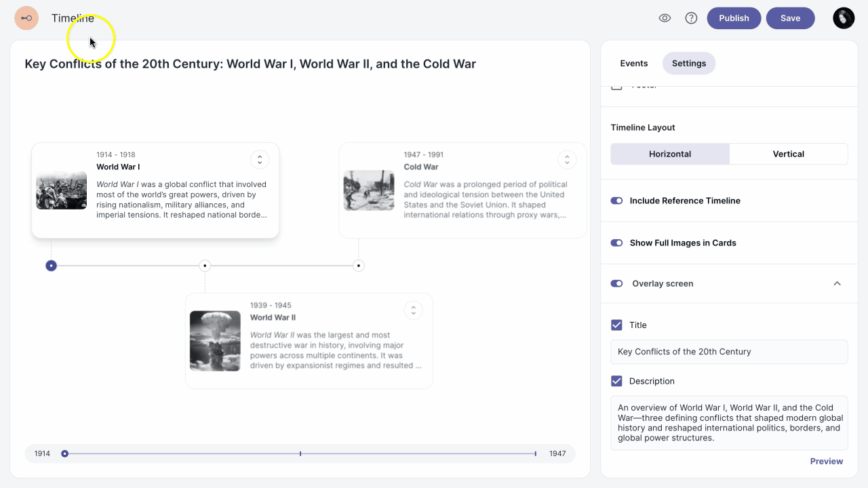This screenshot has height=488, width=868.
Task: Switch to the Events tab
Action: point(633,63)
